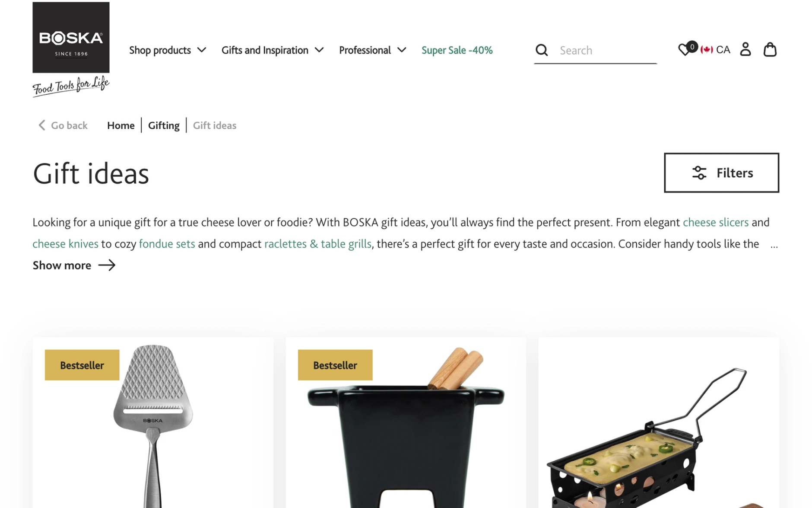This screenshot has width=812, height=508.
Task: Open Super Sale -40% menu item
Action: click(457, 50)
